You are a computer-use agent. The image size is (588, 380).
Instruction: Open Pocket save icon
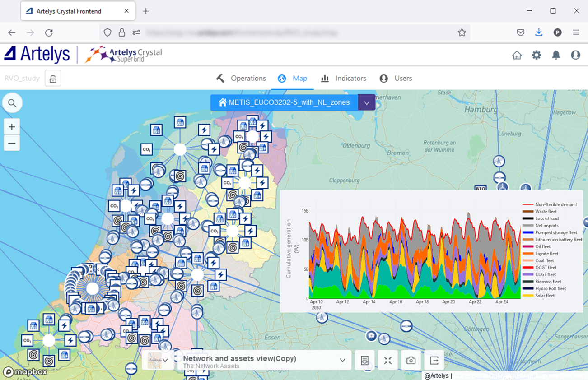(521, 32)
